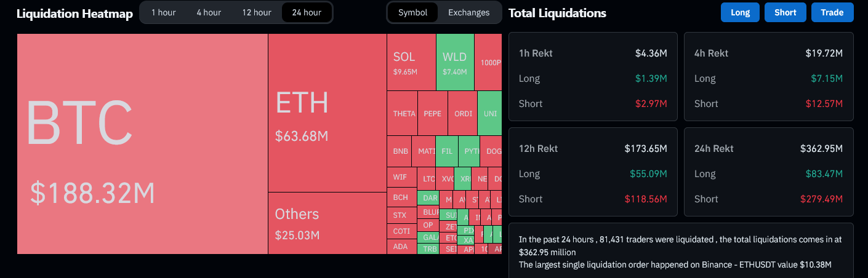
Task: Click the LTC heatmap tile
Action: (427, 179)
